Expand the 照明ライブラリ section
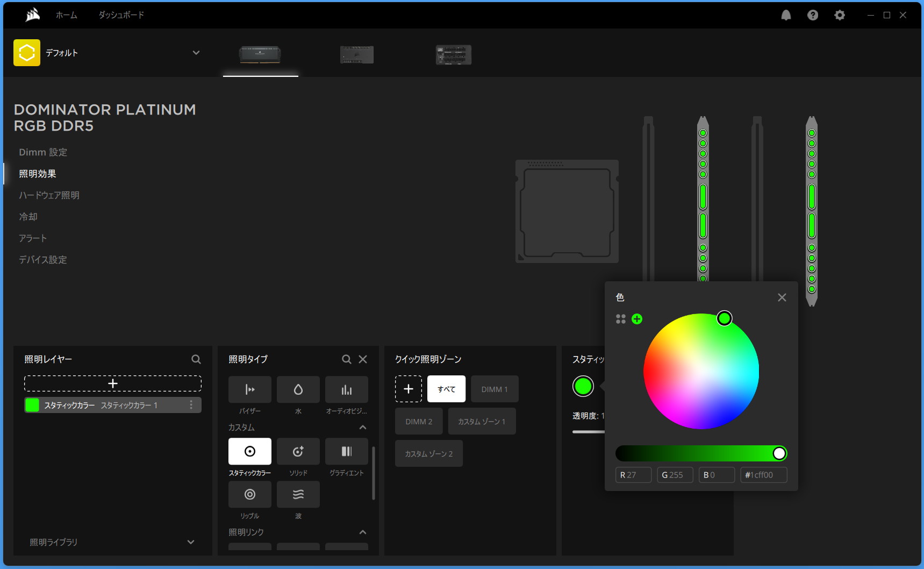This screenshot has height=569, width=924. 191,542
